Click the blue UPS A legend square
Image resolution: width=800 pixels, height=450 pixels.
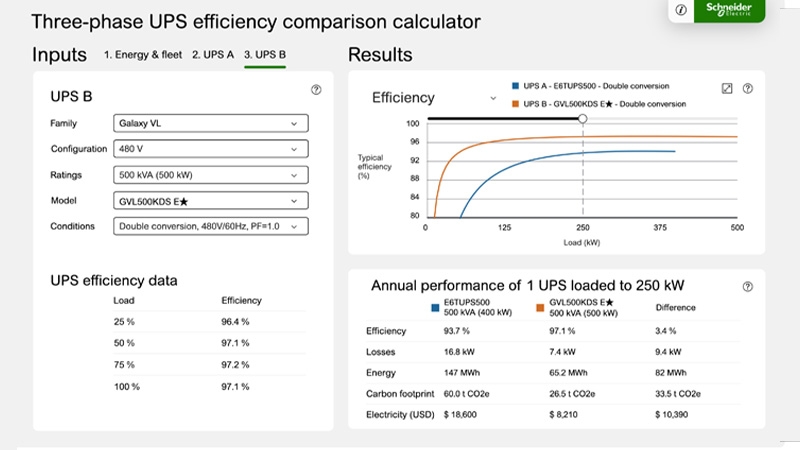[514, 87]
